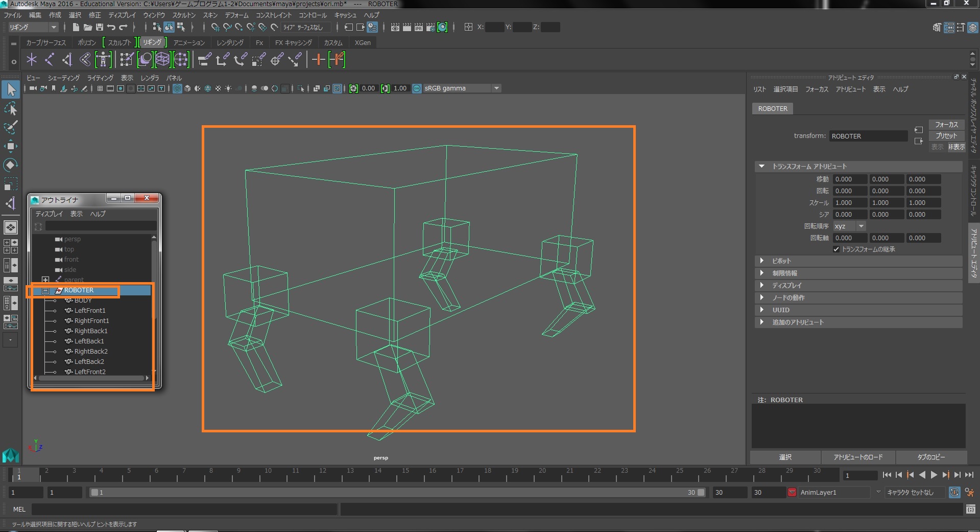Viewport: 980px width, 532px height.
Task: Redo the action via toolbar arrow
Action: (123, 27)
